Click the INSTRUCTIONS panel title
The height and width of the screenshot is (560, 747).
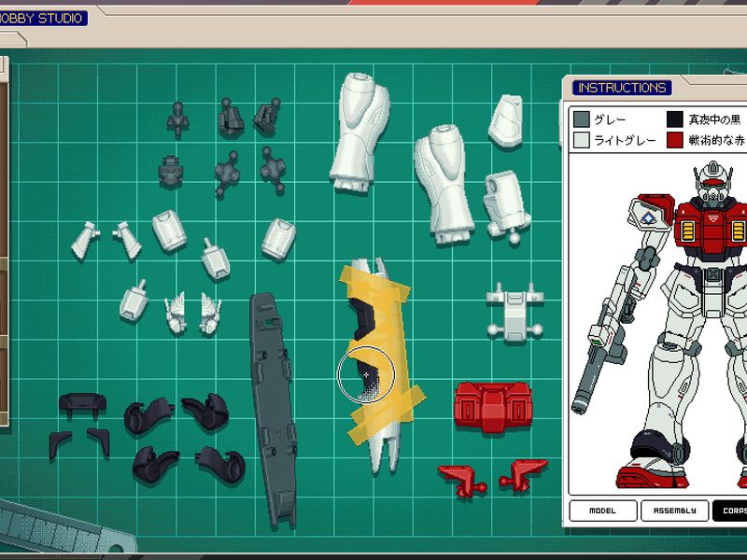pos(622,88)
